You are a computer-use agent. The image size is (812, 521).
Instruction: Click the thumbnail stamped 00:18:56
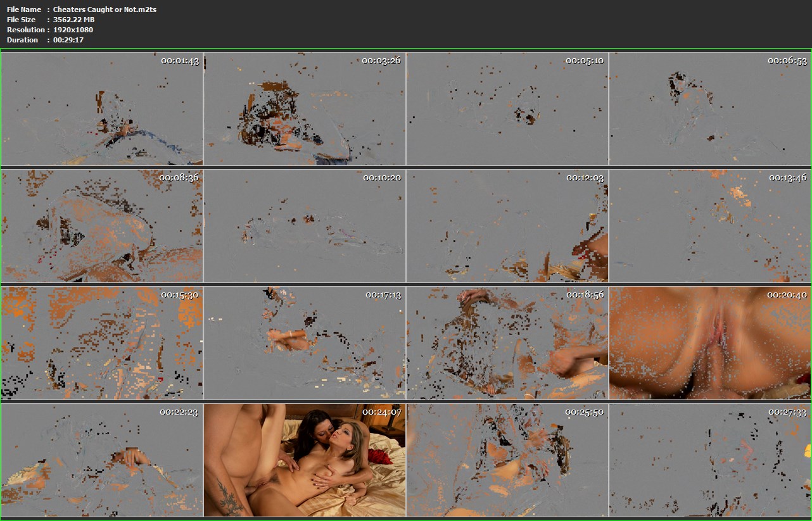click(x=507, y=343)
